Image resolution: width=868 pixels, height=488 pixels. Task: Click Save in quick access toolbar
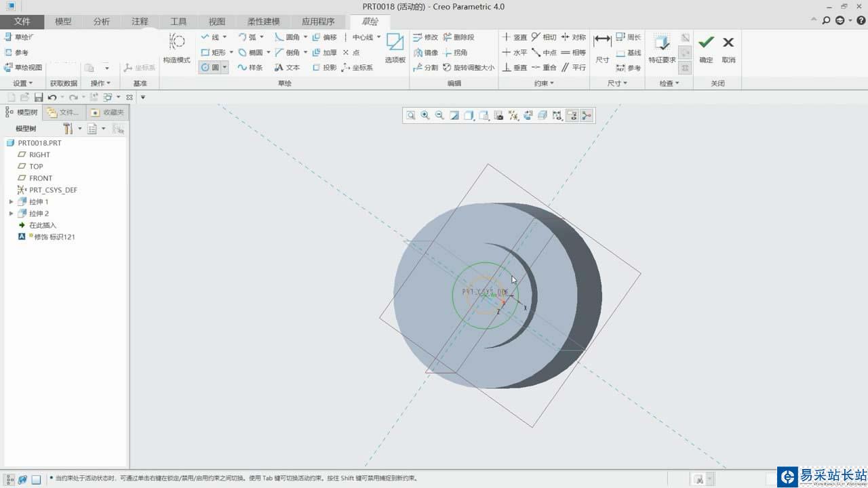coord(39,98)
